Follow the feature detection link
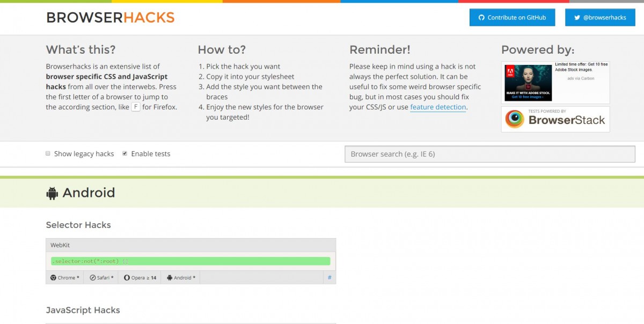This screenshot has width=644, height=324. click(438, 107)
